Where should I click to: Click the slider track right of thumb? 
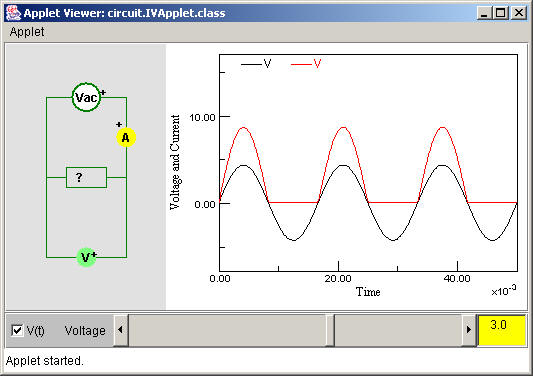coord(398,330)
